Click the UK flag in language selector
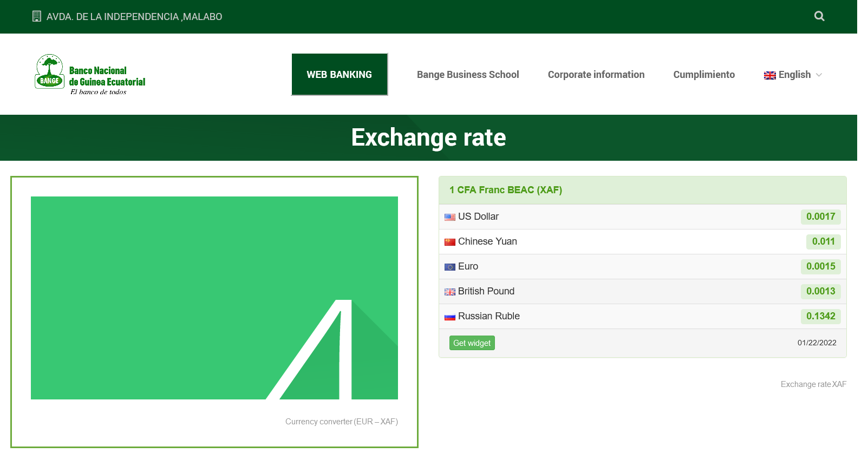Image resolution: width=868 pixels, height=466 pixels. pos(769,75)
